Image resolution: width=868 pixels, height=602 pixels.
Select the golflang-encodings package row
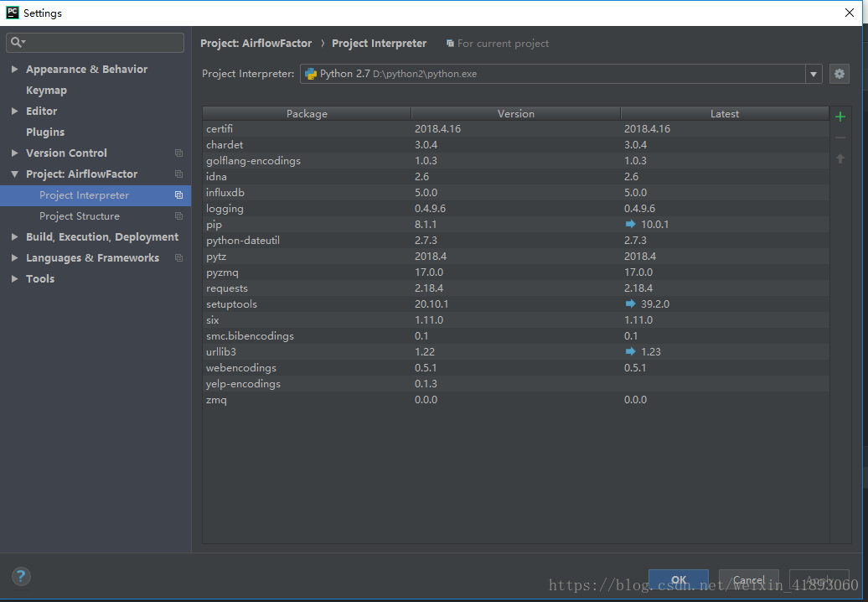(x=516, y=161)
